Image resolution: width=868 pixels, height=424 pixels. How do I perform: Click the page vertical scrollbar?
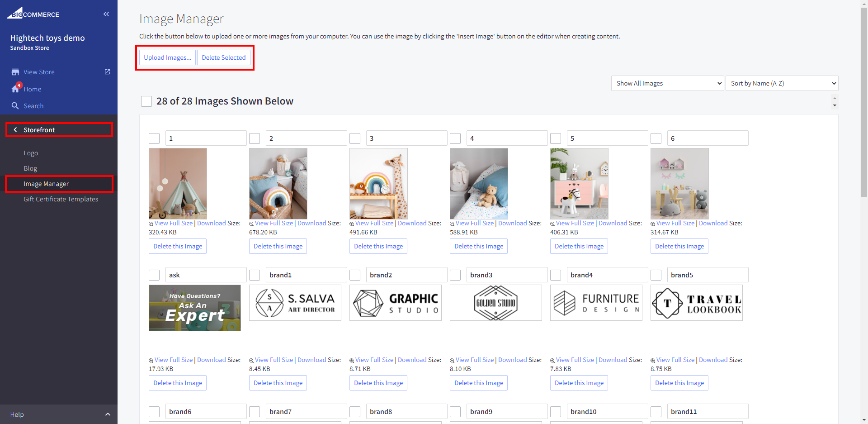point(864,136)
